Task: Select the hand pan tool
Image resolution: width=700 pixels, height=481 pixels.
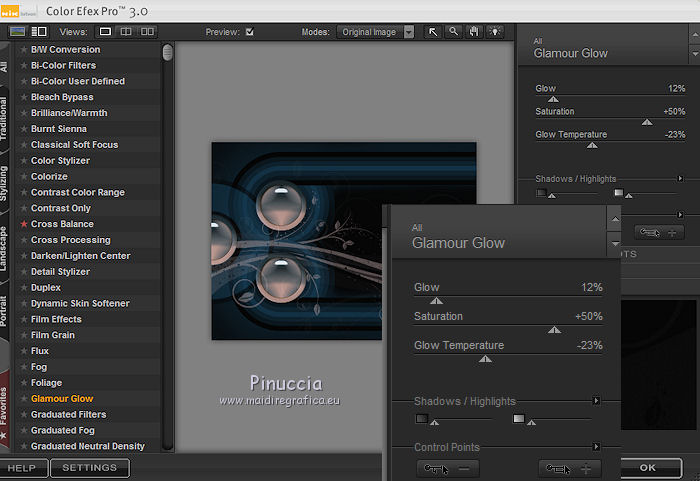Action: (x=474, y=32)
